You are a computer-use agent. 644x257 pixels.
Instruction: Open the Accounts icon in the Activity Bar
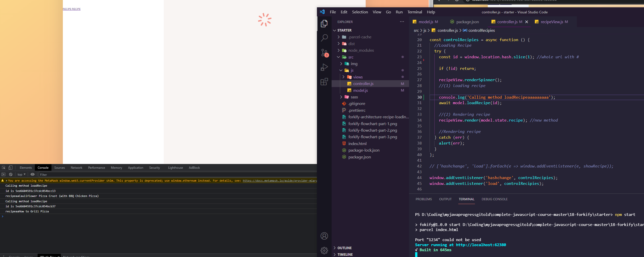tap(324, 236)
